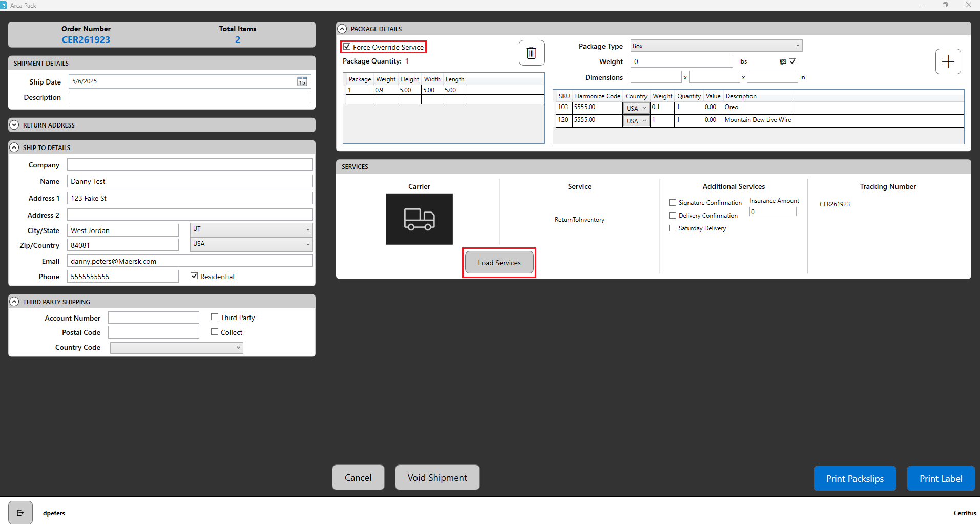Click the scale icon beside weight checkbox
Screen dimensions: 980x528
click(x=782, y=62)
